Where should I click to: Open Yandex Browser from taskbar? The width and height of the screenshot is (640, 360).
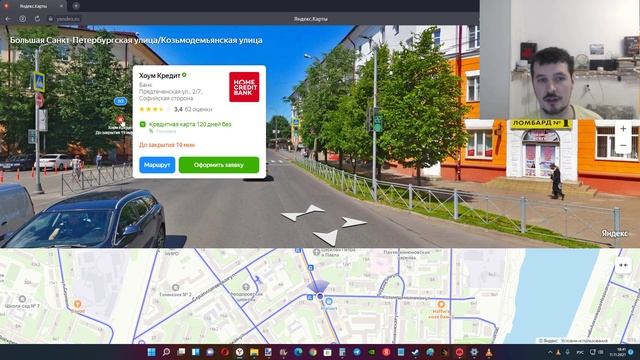pos(240,352)
